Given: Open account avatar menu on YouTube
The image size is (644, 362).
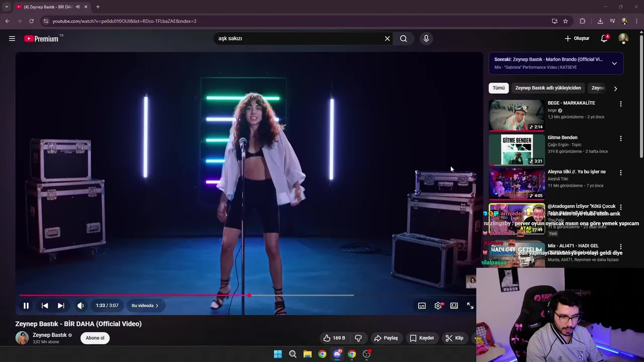Looking at the screenshot, I should (x=623, y=39).
